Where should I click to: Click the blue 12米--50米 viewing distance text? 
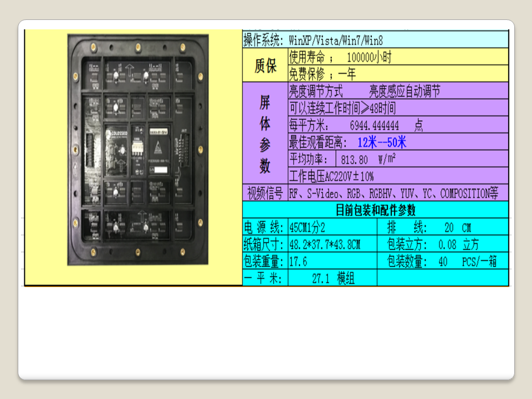coord(381,142)
